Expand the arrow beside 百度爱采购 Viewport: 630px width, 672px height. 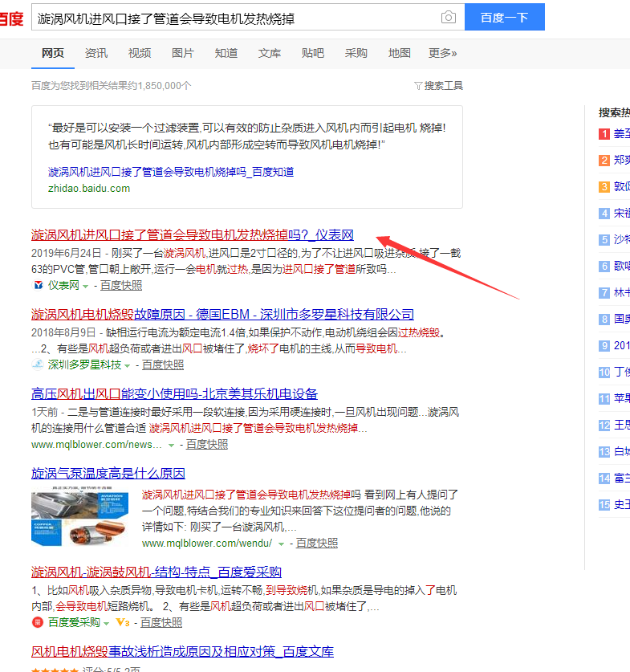point(106,623)
